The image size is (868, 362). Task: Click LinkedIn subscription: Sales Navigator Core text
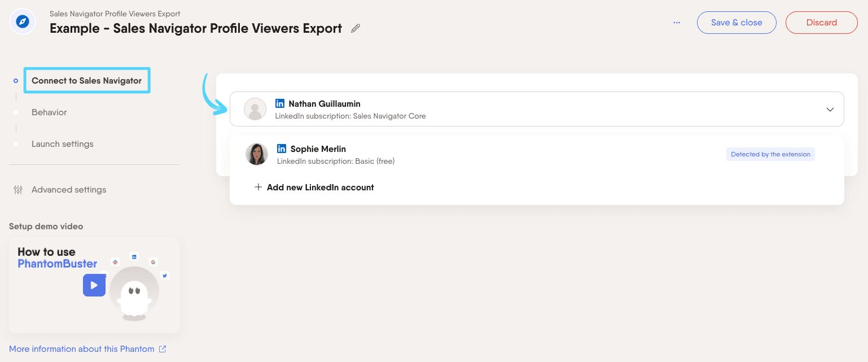click(350, 116)
